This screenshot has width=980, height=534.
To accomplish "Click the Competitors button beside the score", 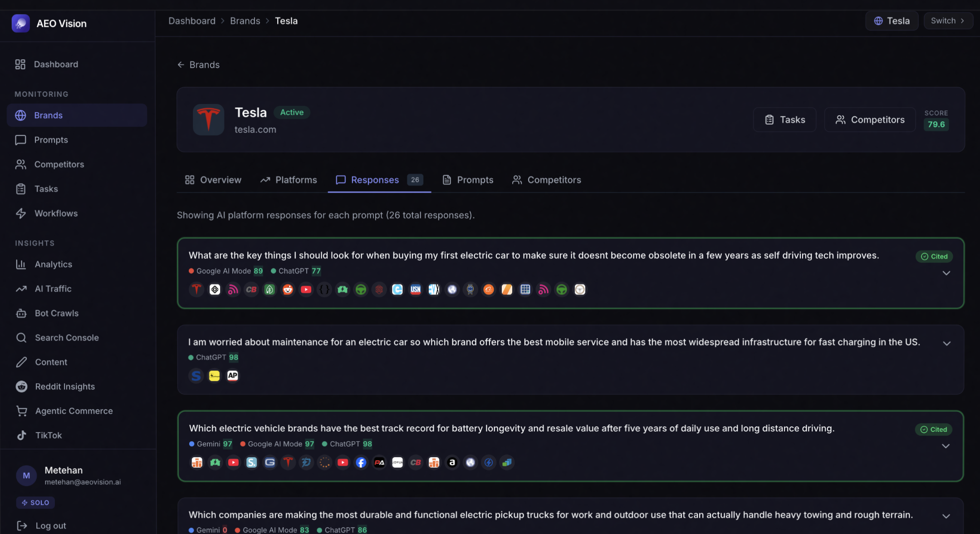I will [x=870, y=119].
